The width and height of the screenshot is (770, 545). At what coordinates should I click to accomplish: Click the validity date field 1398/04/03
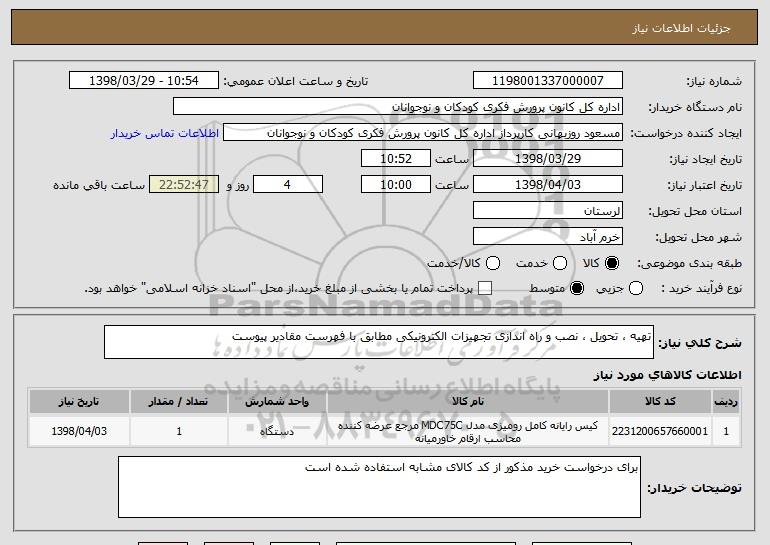point(548,185)
